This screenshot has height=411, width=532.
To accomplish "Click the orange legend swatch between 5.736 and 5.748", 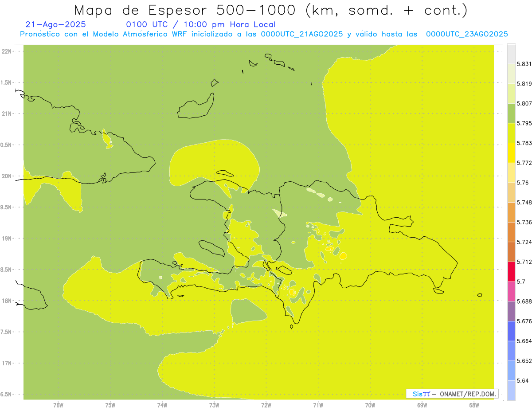I will click(511, 212).
